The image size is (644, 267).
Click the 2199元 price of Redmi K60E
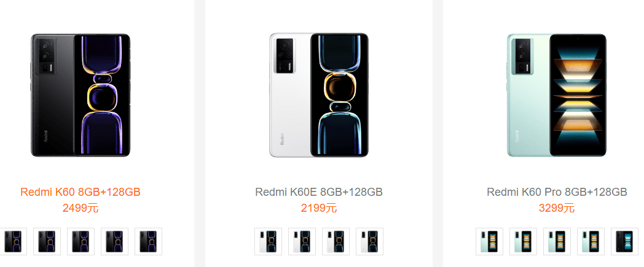point(319,208)
